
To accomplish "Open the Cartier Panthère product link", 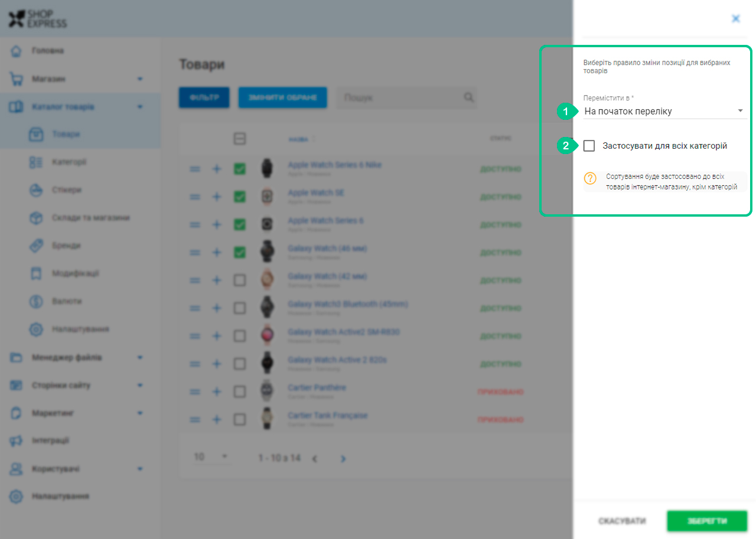I will (x=317, y=387).
